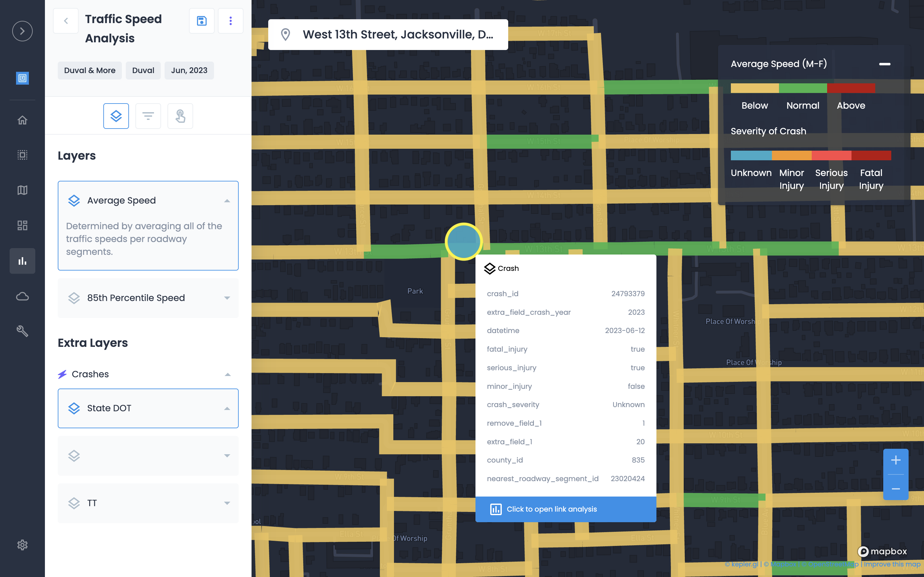Collapse the Average Speed layer card

[227, 201]
